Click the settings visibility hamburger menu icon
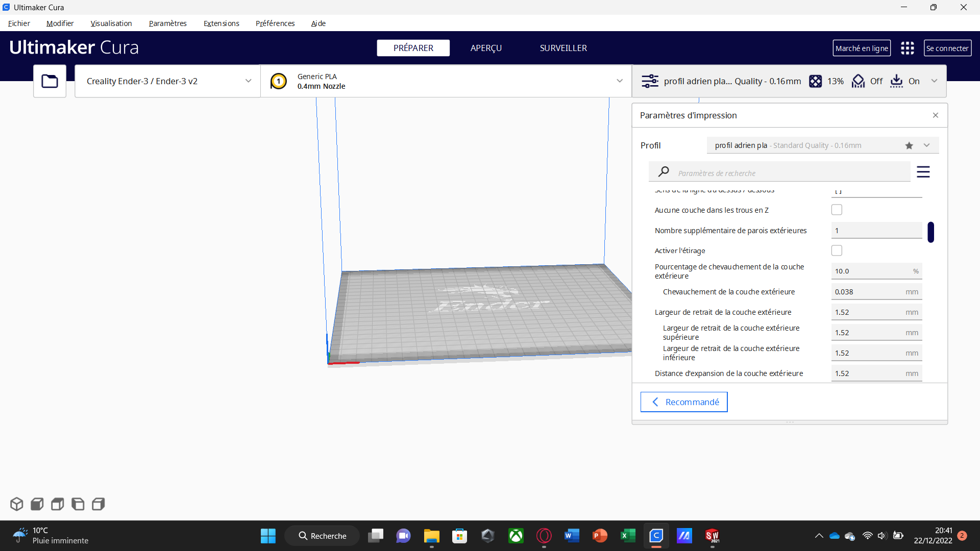This screenshot has width=980, height=551. (923, 172)
